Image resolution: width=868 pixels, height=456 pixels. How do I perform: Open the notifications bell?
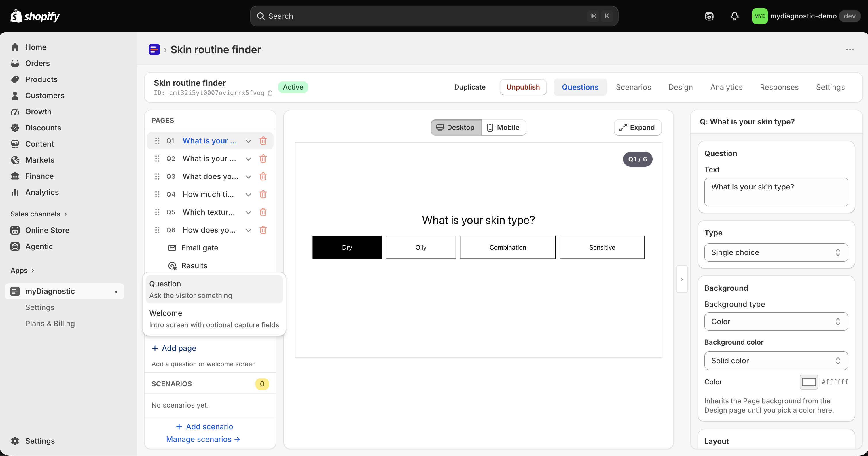click(x=735, y=16)
